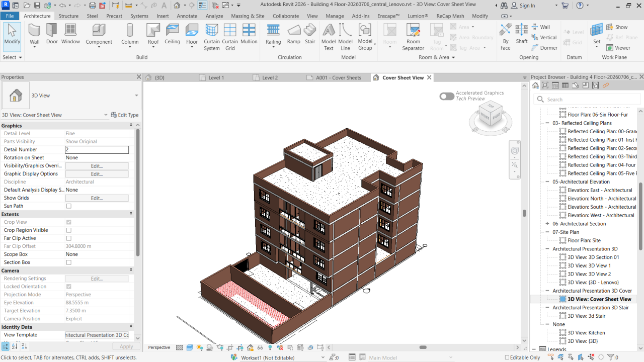Collapse the 05-Architectural Elevation node
Image resolution: width=644 pixels, height=362 pixels.
547,182
